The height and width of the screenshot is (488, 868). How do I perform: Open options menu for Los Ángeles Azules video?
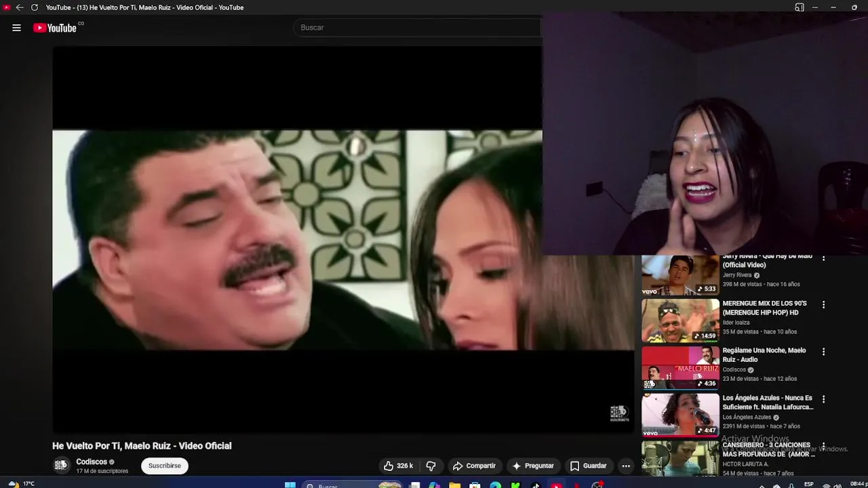tap(823, 399)
